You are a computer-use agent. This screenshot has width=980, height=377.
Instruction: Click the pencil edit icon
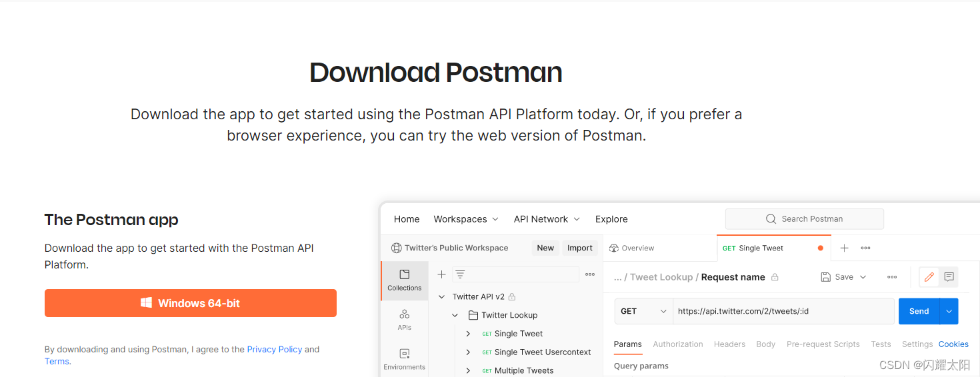929,277
